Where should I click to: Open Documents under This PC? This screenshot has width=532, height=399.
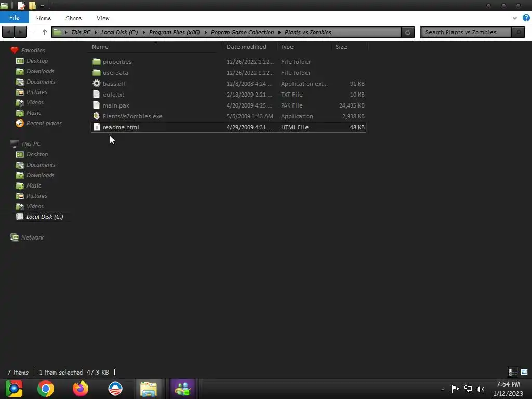(41, 165)
